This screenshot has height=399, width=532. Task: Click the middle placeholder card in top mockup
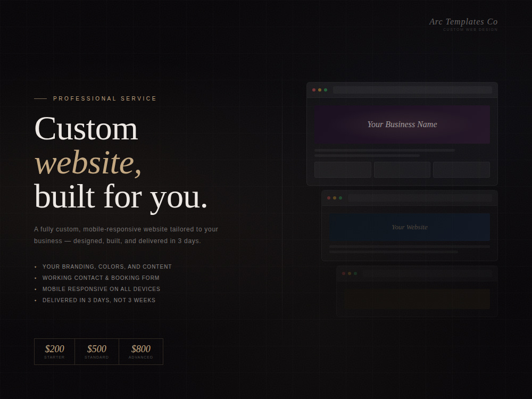tap(402, 170)
